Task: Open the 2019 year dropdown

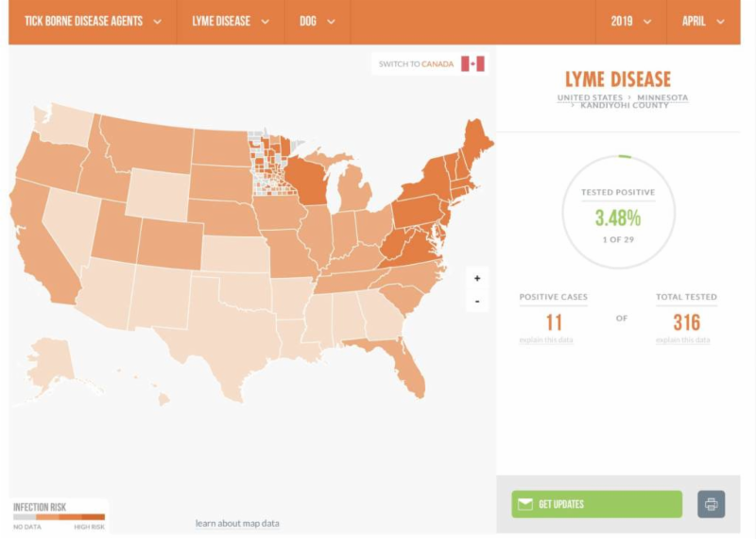Action: click(x=630, y=22)
